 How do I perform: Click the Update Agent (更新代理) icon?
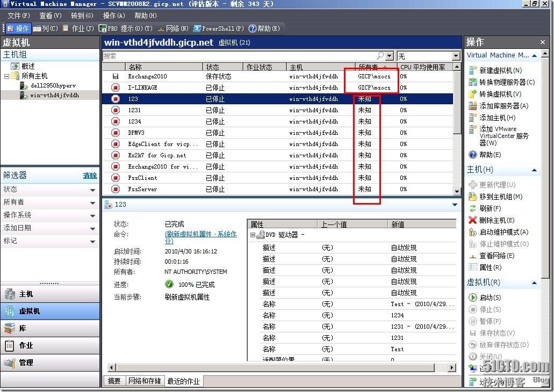(x=472, y=185)
